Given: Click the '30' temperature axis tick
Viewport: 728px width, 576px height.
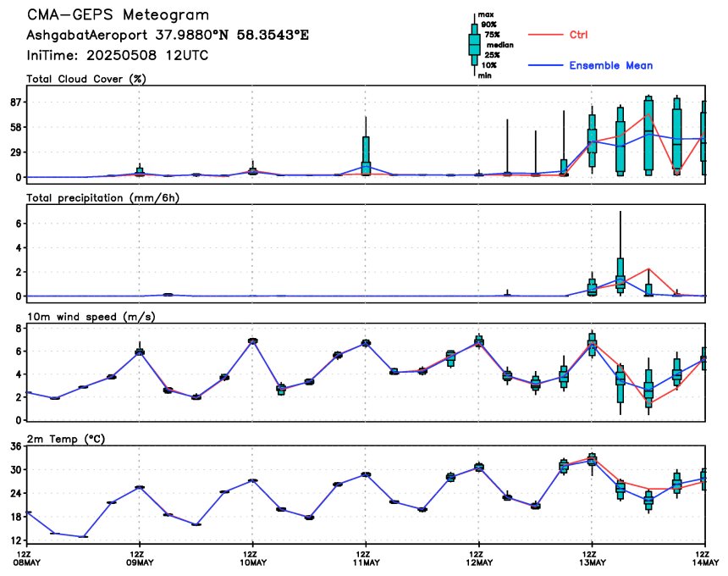Looking at the screenshot, I should point(15,469).
